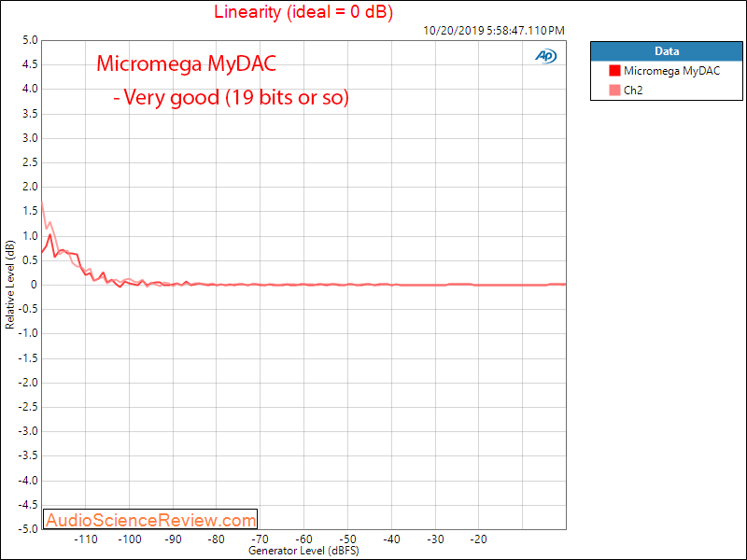Viewport: 747px width, 560px height.
Task: Click the 3.5 y-axis tick label
Action: [x=30, y=114]
